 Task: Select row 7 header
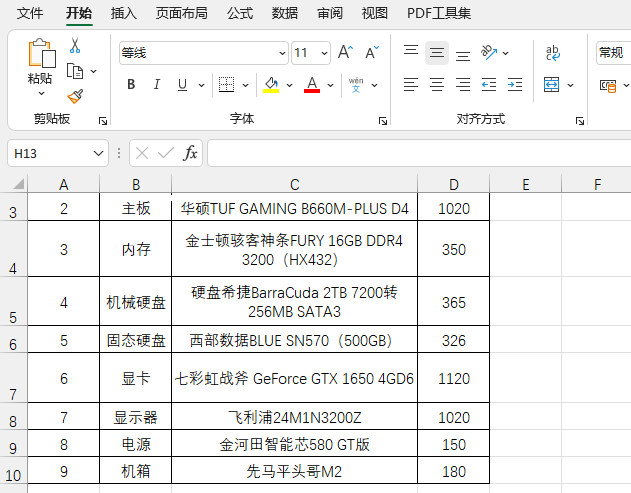point(13,378)
